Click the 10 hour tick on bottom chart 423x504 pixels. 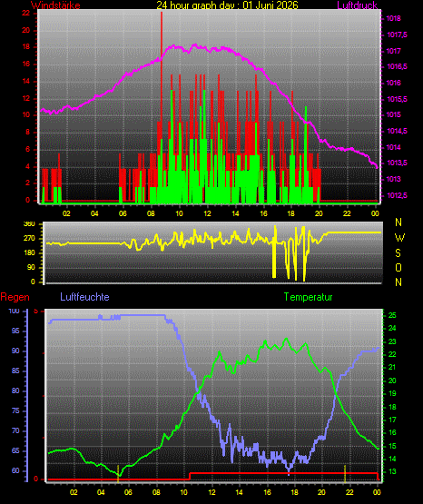[x=183, y=492]
